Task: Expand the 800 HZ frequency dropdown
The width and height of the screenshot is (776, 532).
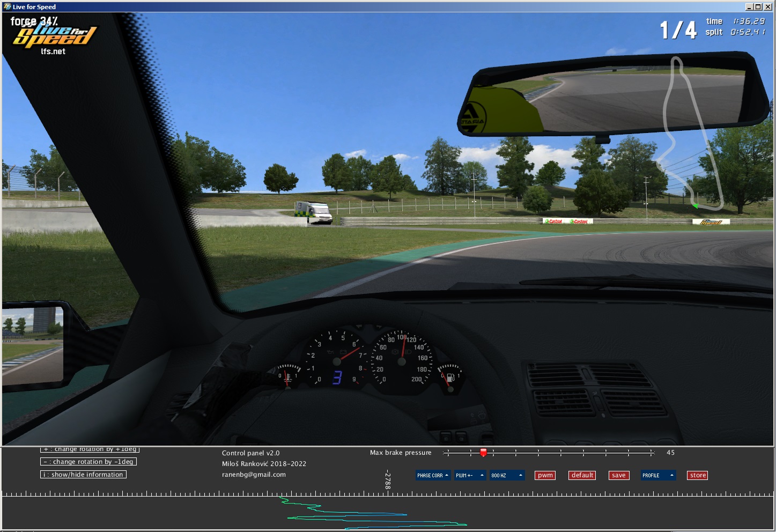Action: (x=507, y=475)
